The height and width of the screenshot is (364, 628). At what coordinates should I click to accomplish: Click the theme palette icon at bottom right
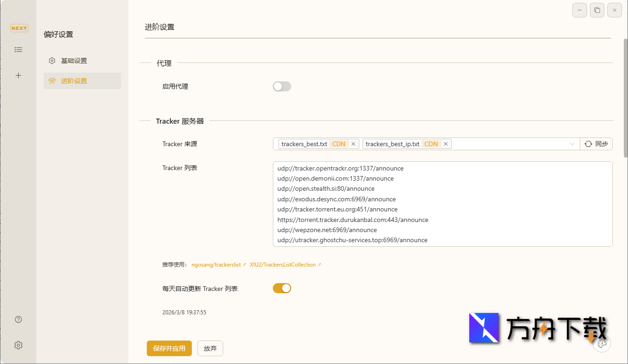[x=602, y=344]
